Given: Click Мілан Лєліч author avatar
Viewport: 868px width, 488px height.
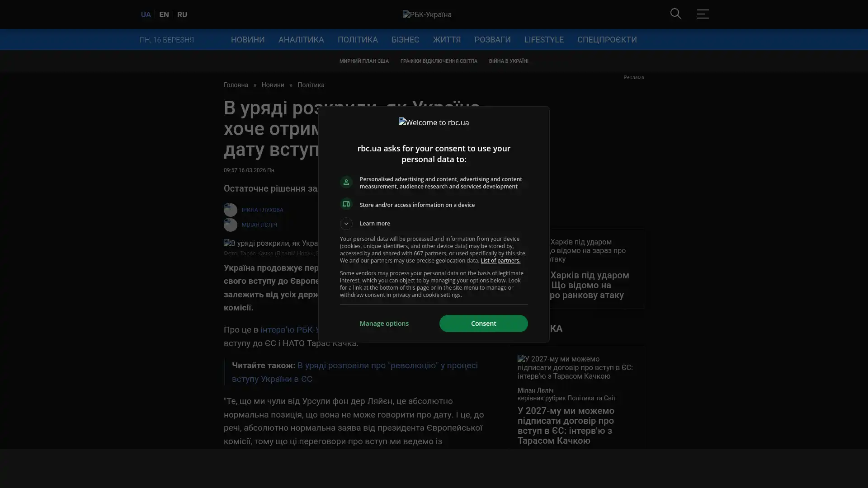Looking at the screenshot, I should [230, 225].
